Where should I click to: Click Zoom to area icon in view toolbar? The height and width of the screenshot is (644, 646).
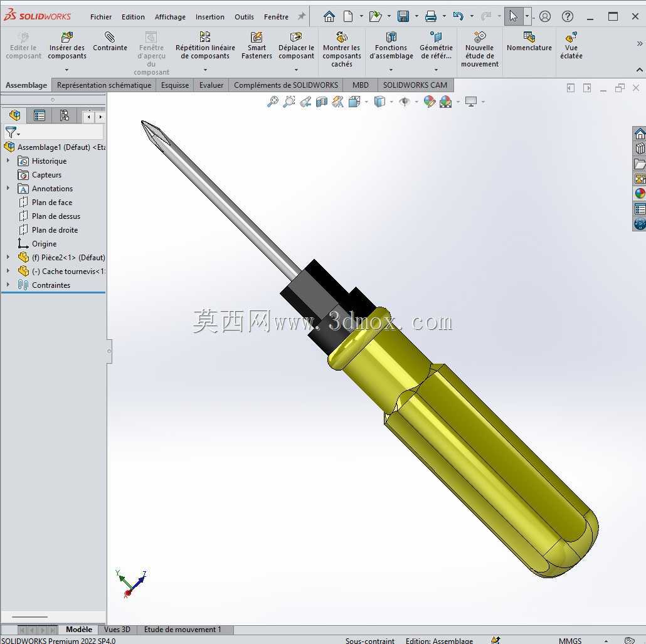coord(289,102)
